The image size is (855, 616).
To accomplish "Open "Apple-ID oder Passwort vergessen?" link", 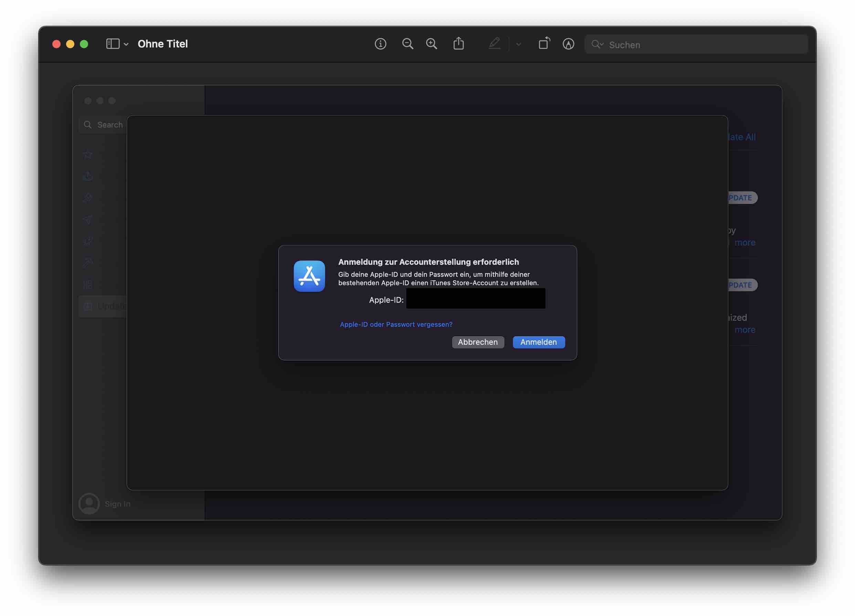I will [396, 325].
